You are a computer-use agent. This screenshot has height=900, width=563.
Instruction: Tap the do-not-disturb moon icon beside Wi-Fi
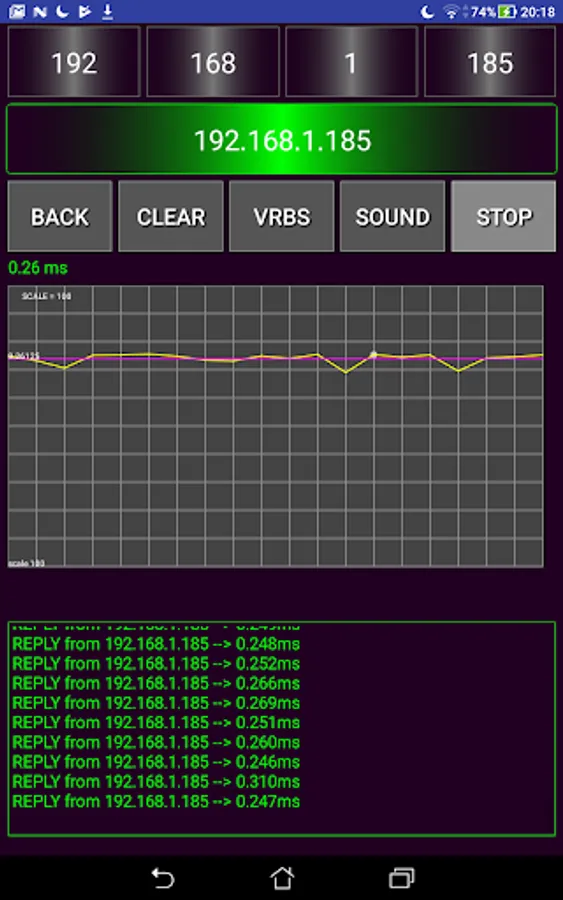[x=427, y=11]
